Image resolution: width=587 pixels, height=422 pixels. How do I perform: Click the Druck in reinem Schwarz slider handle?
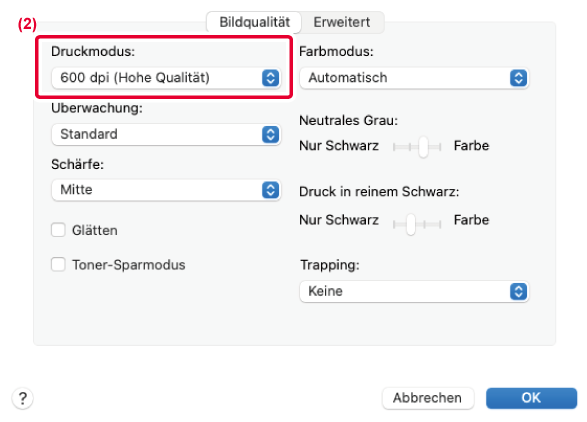(x=411, y=224)
